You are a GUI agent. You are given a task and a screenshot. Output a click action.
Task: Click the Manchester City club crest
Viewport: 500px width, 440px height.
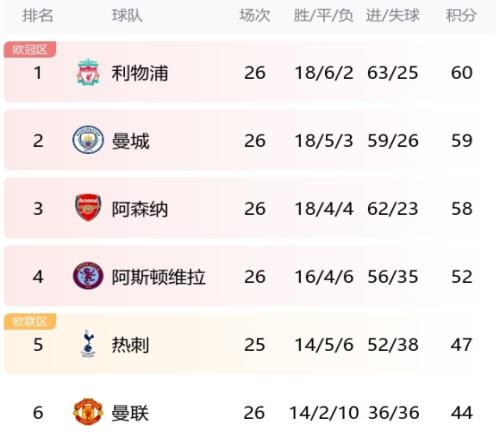coord(88,140)
